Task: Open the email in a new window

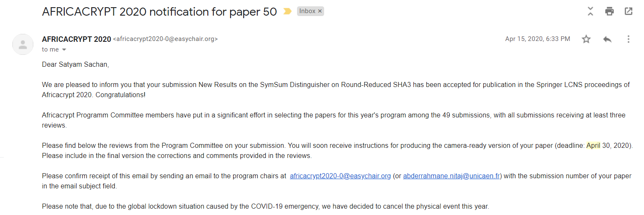Action: tap(628, 11)
